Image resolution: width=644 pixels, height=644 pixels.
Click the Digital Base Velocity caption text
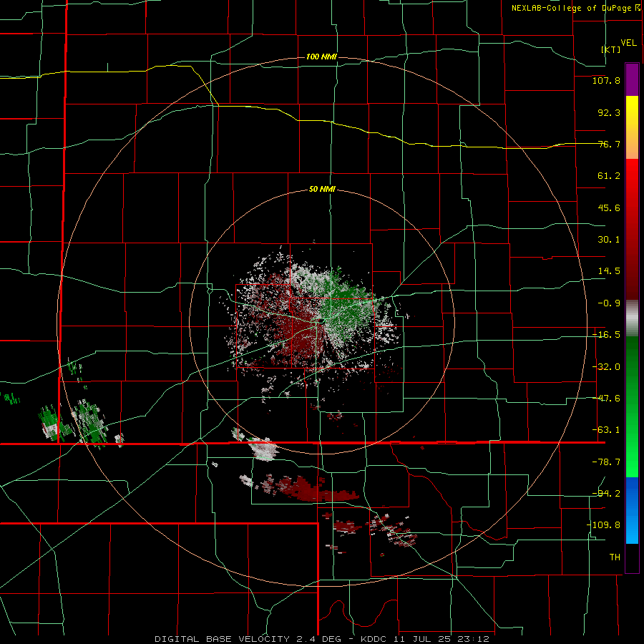pyautogui.click(x=322, y=639)
